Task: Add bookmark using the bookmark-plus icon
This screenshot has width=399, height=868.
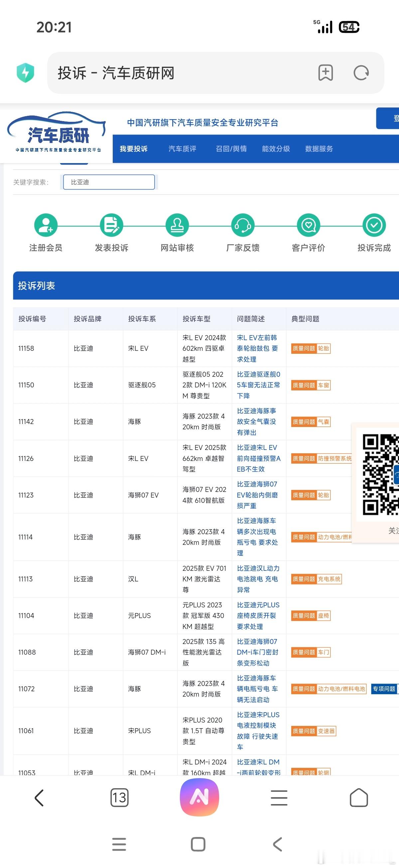Action: (x=326, y=73)
